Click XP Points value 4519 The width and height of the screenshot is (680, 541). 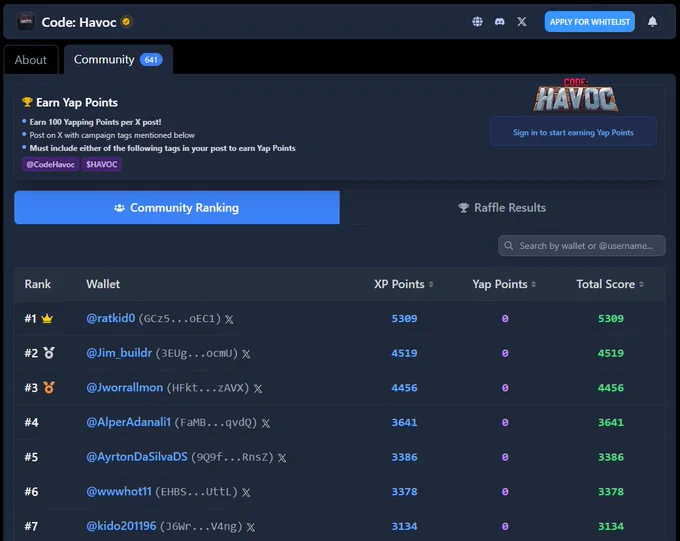click(404, 353)
